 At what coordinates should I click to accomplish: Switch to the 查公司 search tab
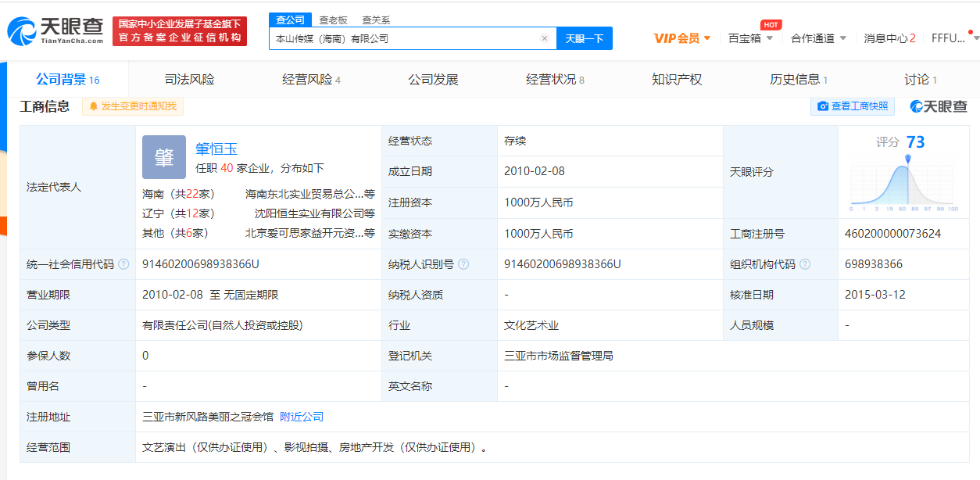[x=290, y=20]
